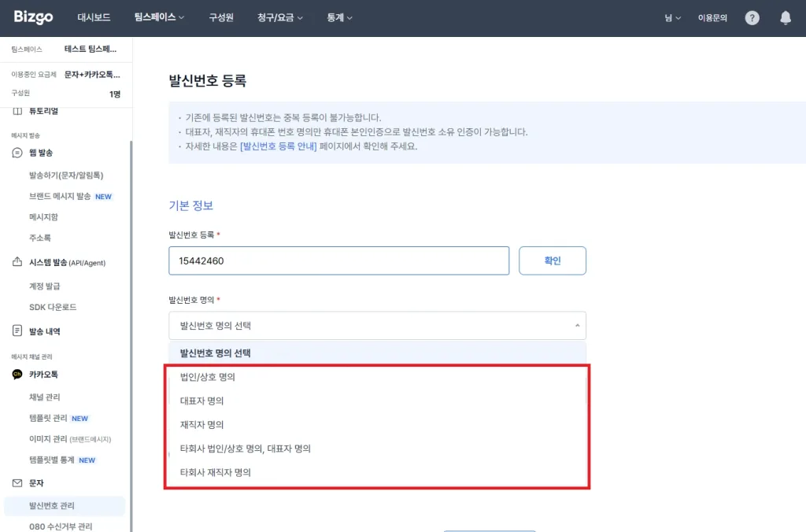Select 대표자 명의 option
This screenshot has width=806, height=532.
pyautogui.click(x=377, y=401)
